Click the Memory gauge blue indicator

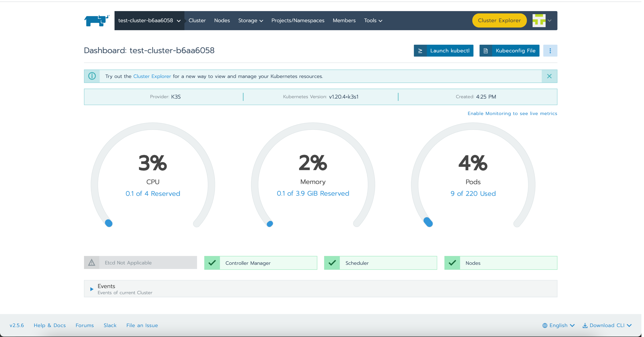point(270,224)
